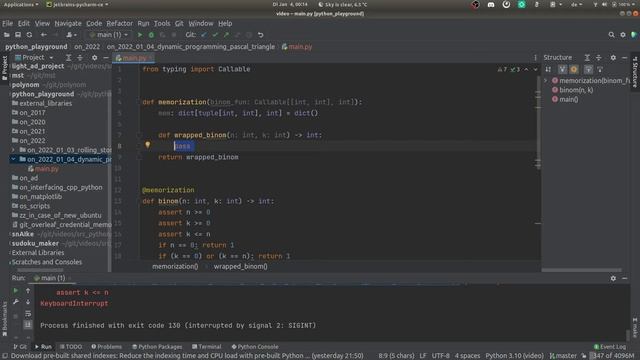
Task: Open the Python Packages tab
Action: [x=157, y=347]
